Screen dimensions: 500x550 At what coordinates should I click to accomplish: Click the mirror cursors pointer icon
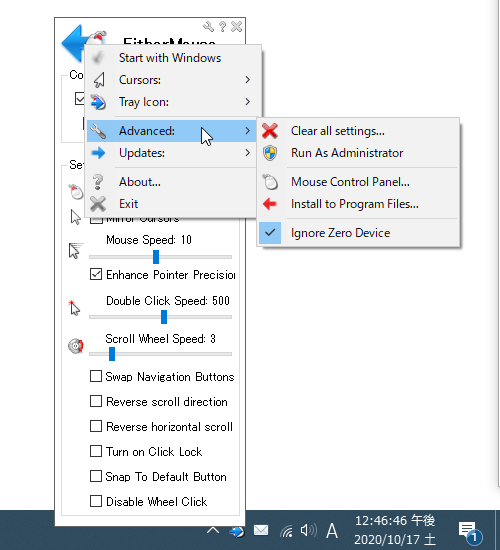coord(75,217)
